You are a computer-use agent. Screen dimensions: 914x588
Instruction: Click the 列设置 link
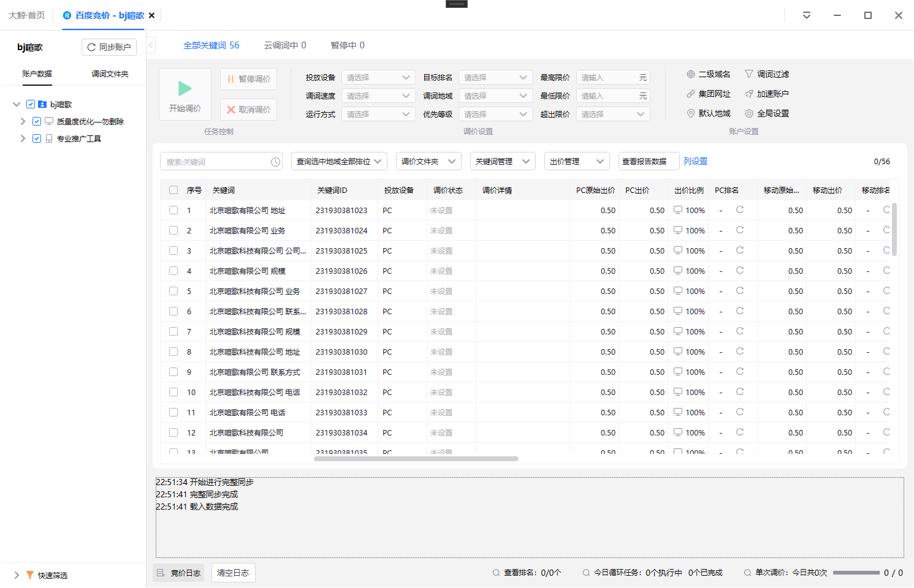[695, 161]
